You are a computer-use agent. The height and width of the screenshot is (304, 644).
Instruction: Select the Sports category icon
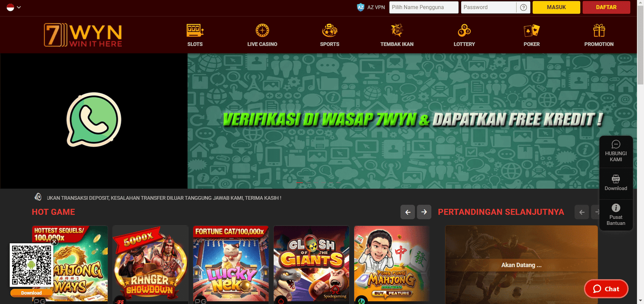(329, 31)
